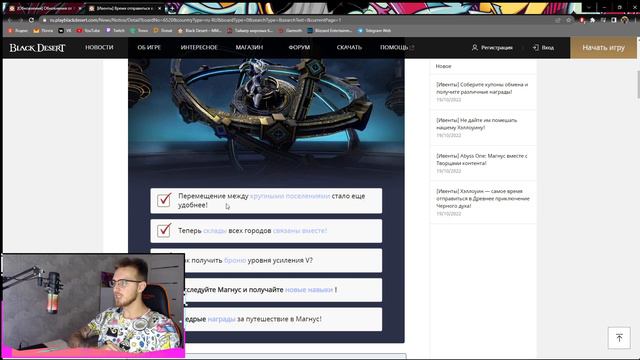Open the mail (Почта) bookmark
This screenshot has width=640, height=360.
[43, 31]
